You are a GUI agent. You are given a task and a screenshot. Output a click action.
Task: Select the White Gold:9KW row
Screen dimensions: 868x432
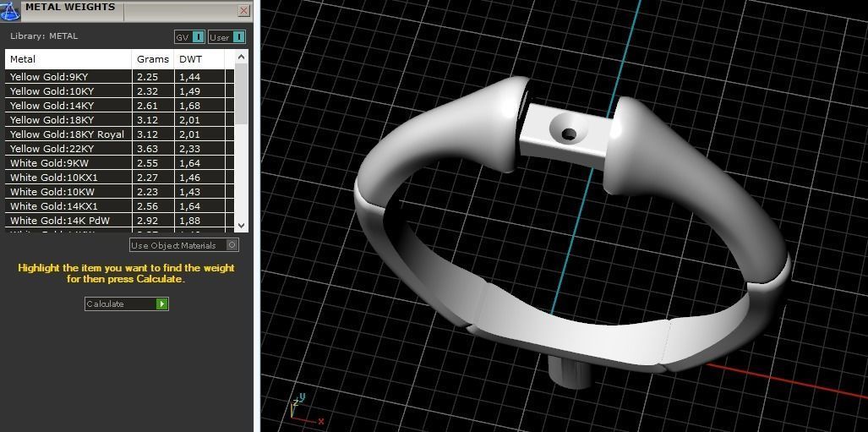pos(119,163)
